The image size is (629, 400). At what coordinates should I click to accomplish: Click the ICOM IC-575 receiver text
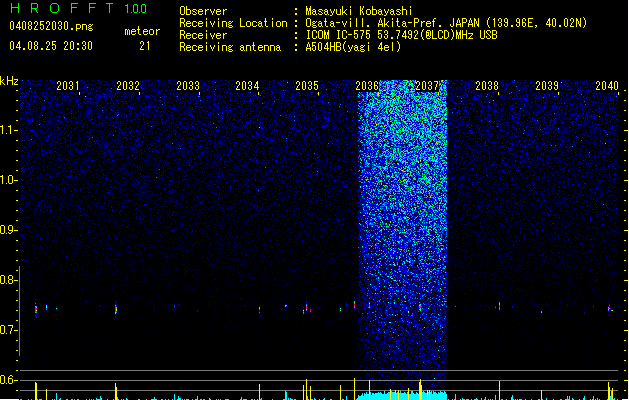[x=401, y=35]
